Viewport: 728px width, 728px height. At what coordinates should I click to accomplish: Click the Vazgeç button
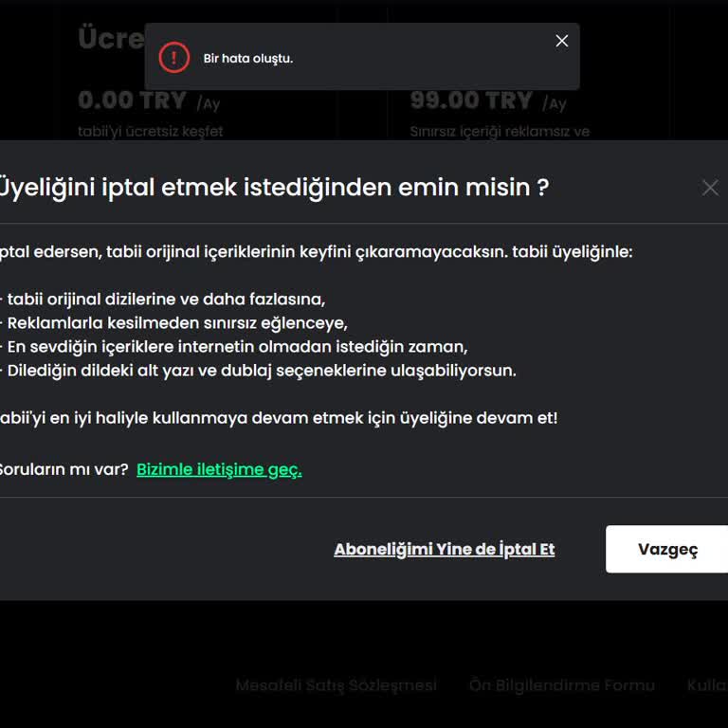pyautogui.click(x=667, y=549)
